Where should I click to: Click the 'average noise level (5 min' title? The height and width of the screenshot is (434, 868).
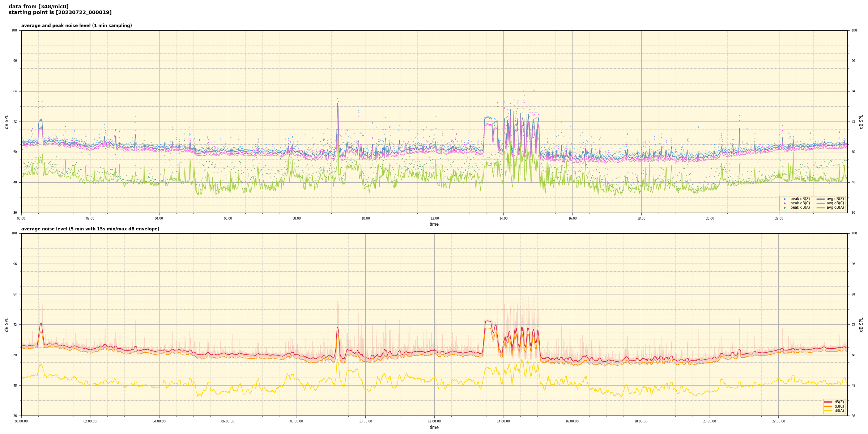tap(90, 229)
